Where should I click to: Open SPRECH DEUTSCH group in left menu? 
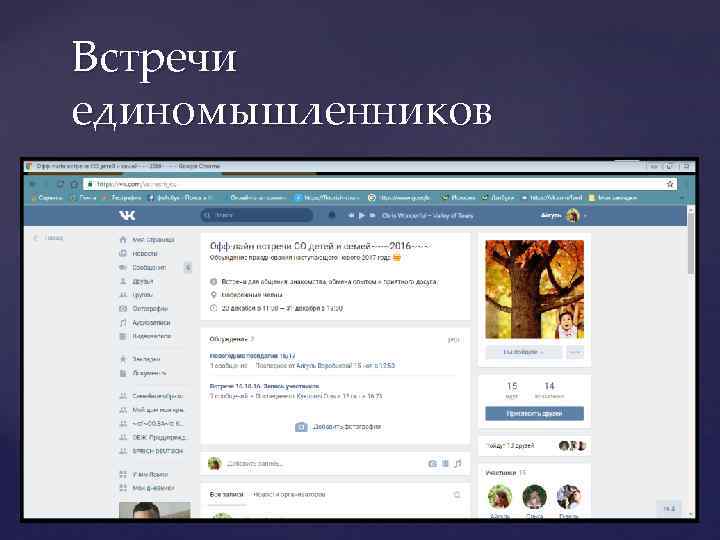158,451
